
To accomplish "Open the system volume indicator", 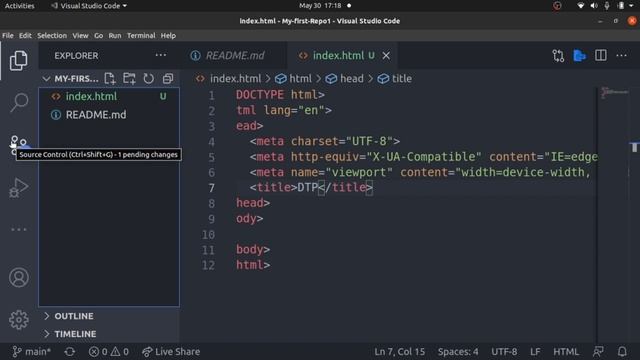I will pyautogui.click(x=593, y=6).
